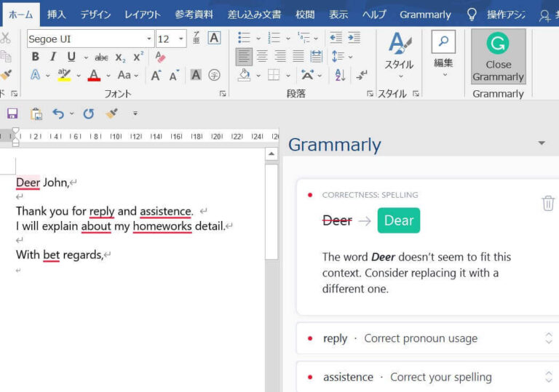Viewport: 559px width, 392px height.
Task: Align text right
Action: click(280, 56)
